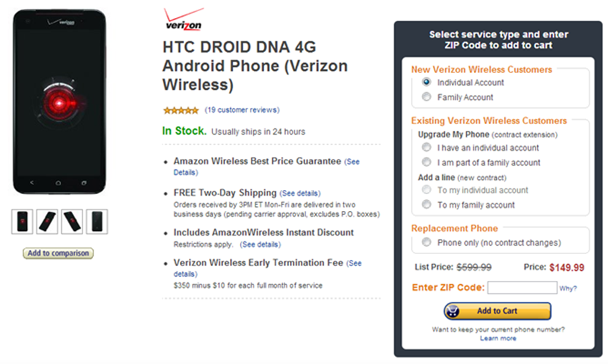Click the Verizon logo above the title

click(183, 20)
